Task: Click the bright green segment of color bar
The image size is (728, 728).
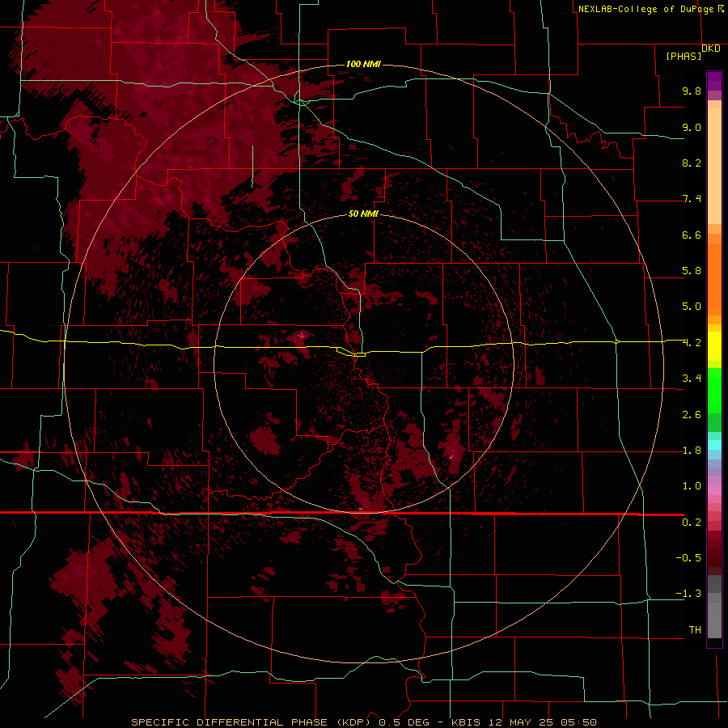Action: pos(714,390)
